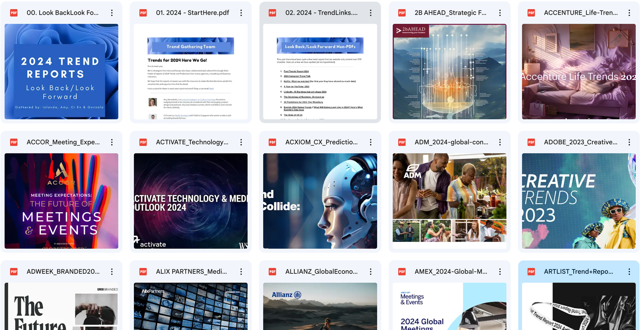Image resolution: width=644 pixels, height=330 pixels.
Task: Open more actions for 00. Look BackLook Fo... file
Action: (112, 13)
